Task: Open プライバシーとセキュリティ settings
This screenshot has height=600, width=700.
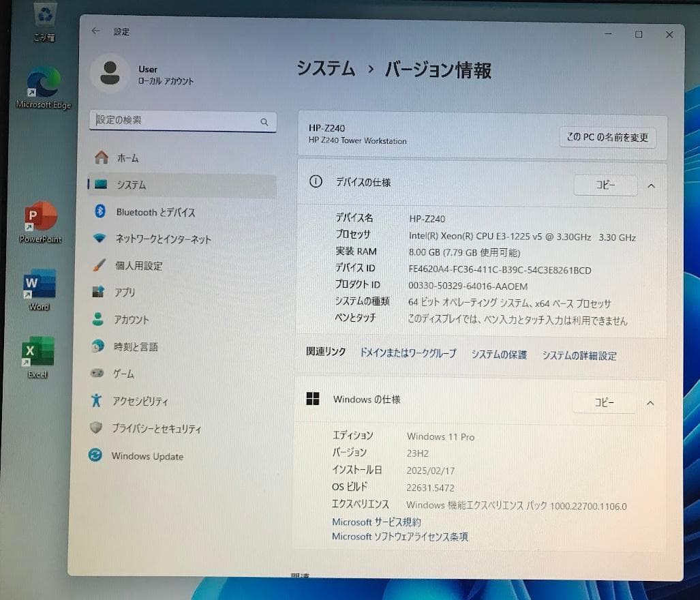Action: click(157, 429)
